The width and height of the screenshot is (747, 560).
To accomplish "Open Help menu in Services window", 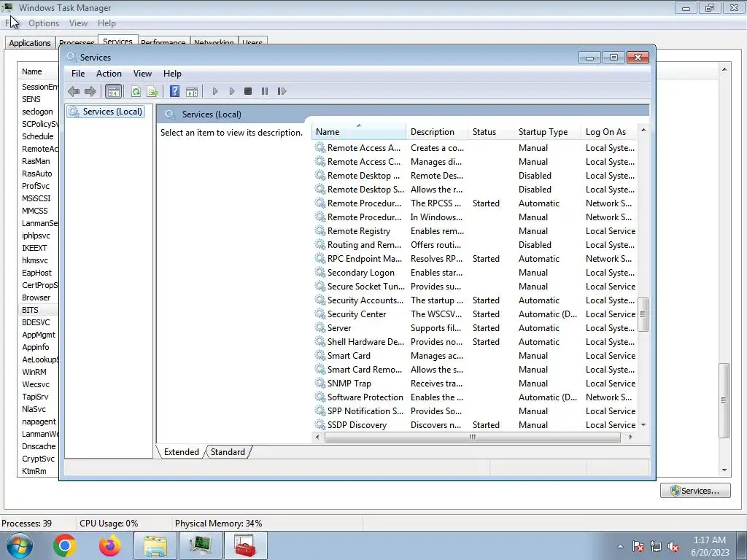I will point(172,74).
